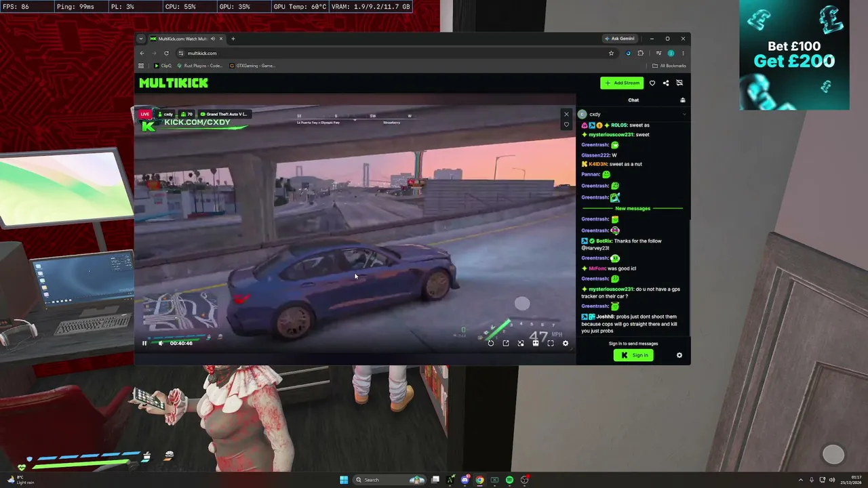Viewport: 868px width, 488px height.
Task: Select the MultiKick browser tab
Action: pyautogui.click(x=186, y=39)
